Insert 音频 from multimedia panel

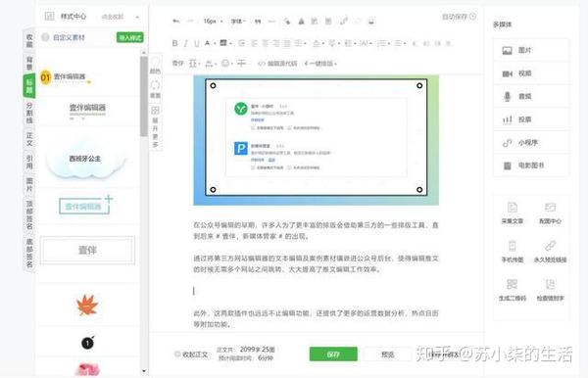tap(531, 96)
